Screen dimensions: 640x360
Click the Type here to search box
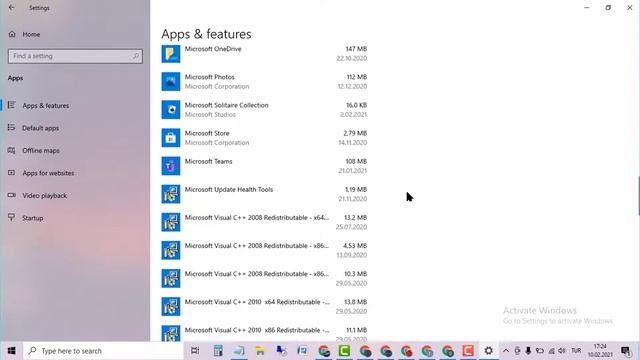tap(104, 351)
